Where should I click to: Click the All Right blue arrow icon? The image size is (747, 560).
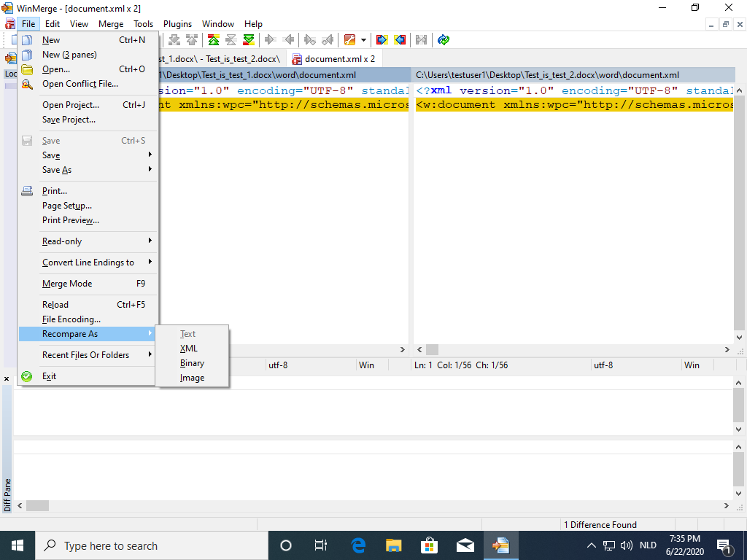pyautogui.click(x=382, y=40)
